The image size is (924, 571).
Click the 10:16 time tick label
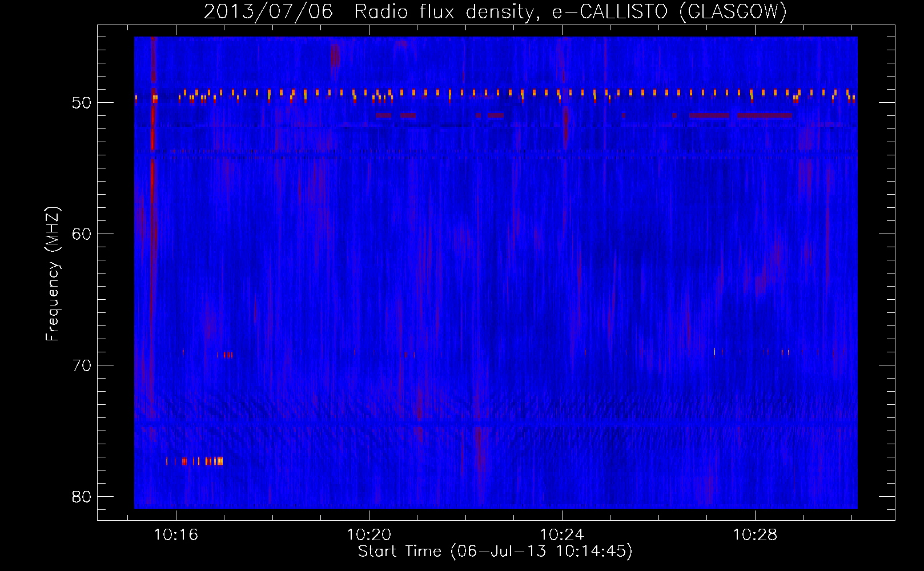[176, 535]
